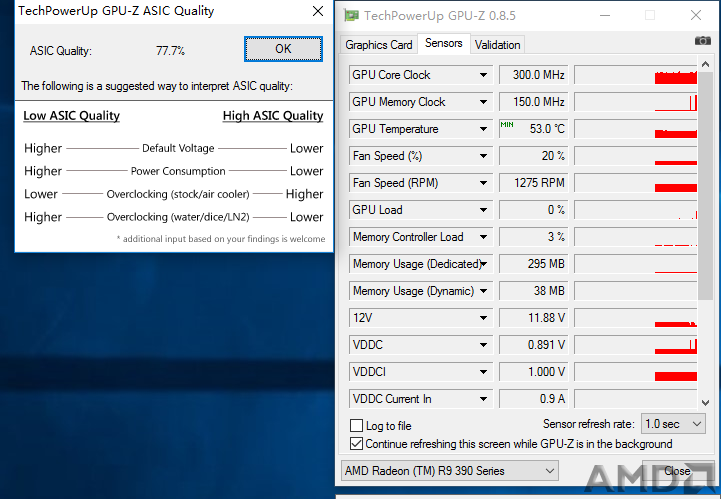
Task: Click the 1275 RPM fan value
Action: [534, 183]
